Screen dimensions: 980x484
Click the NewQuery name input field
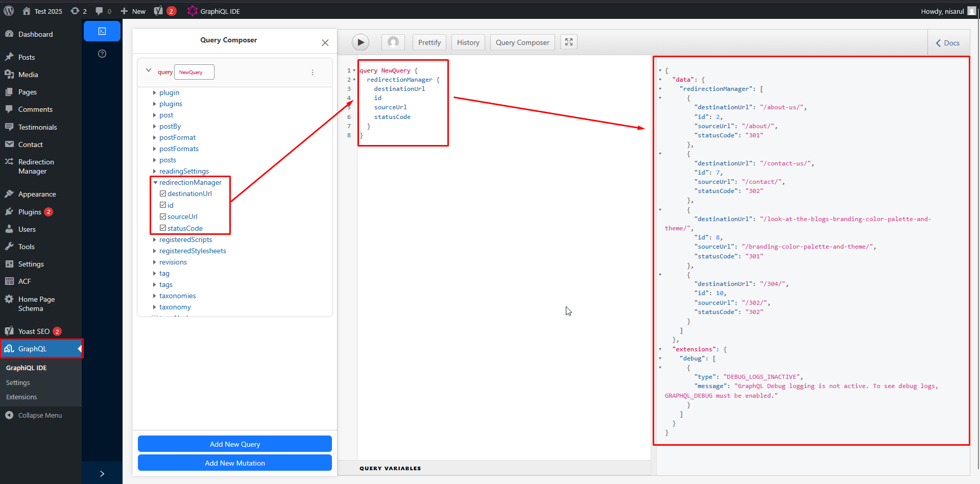pos(194,72)
